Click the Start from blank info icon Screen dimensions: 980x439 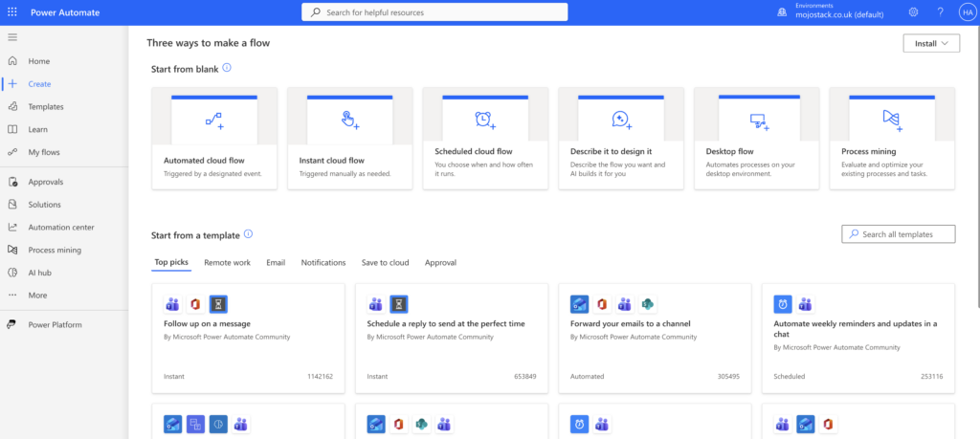[227, 68]
